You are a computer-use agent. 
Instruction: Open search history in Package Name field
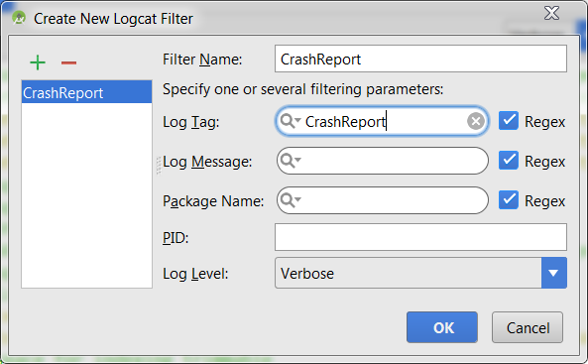click(291, 200)
